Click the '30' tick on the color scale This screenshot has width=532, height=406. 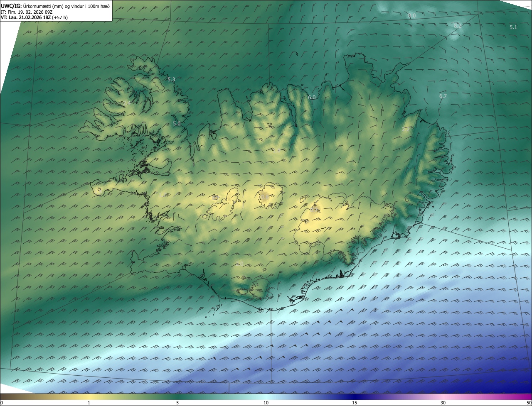pyautogui.click(x=443, y=403)
